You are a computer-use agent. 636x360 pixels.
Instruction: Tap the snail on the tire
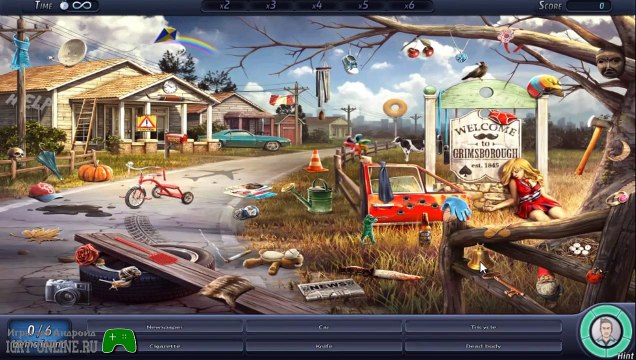coord(122,277)
